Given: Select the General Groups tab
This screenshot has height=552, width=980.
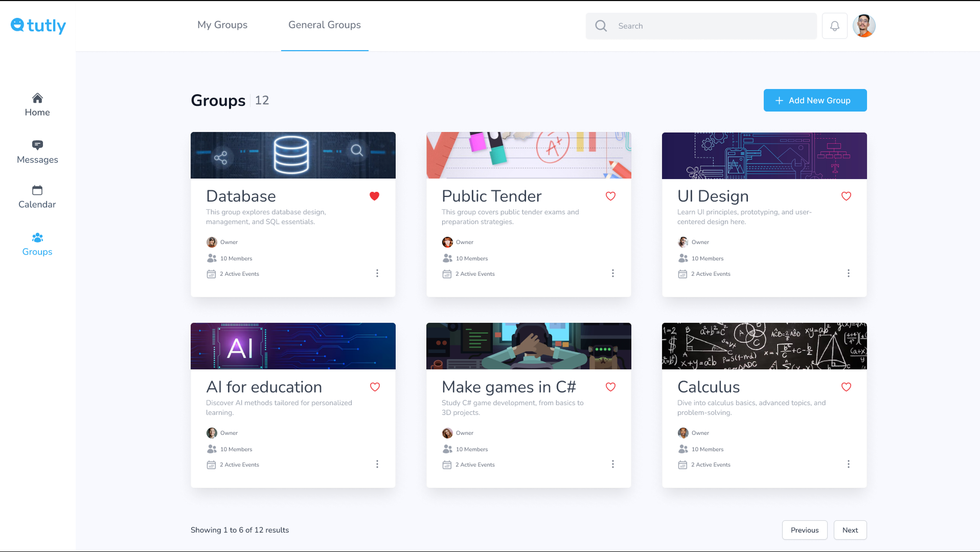Looking at the screenshot, I should click(325, 25).
